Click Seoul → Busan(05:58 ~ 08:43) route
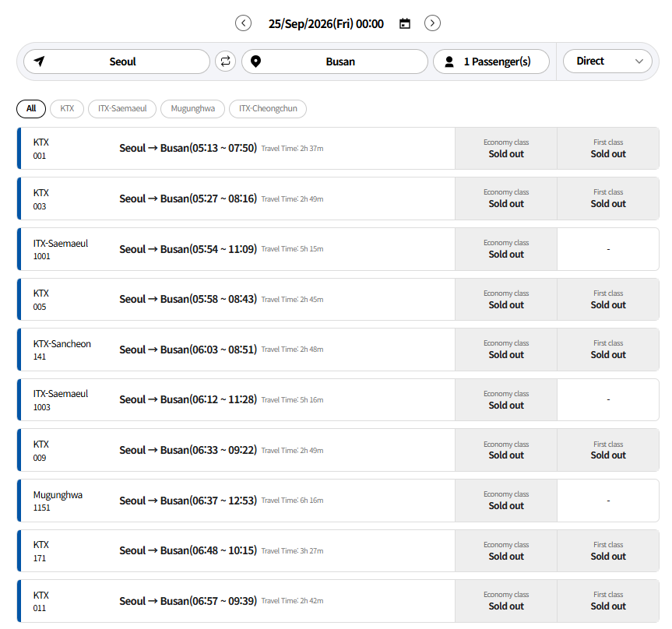 [x=188, y=299]
